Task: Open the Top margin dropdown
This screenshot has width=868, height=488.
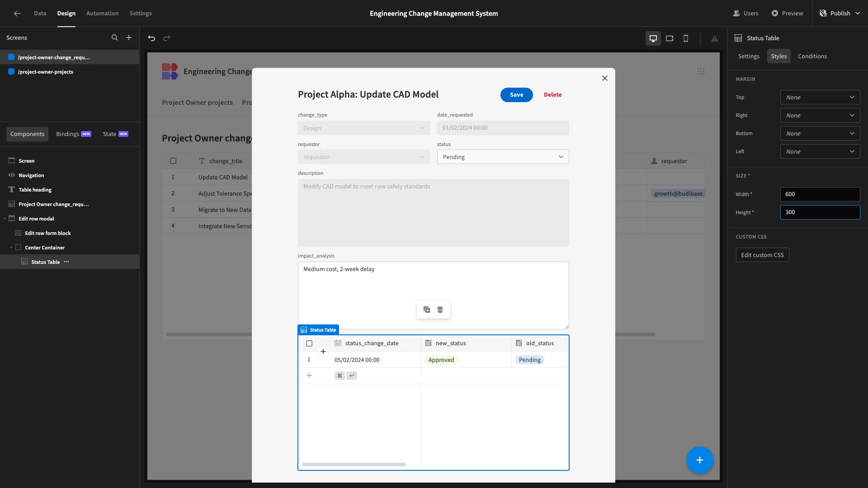Action: 820,98
